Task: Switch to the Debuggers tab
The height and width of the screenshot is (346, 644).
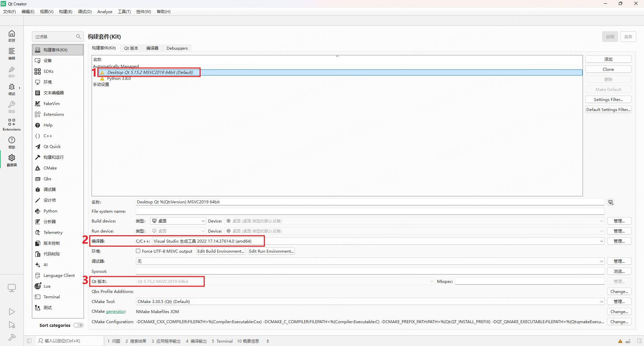Action: pyautogui.click(x=177, y=48)
